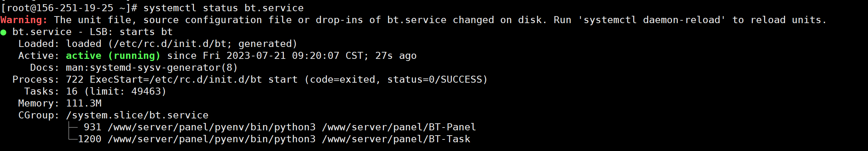Click the shell prompt [root@156-251-19-25 ~]#
This screenshot has height=151, width=868.
point(69,8)
